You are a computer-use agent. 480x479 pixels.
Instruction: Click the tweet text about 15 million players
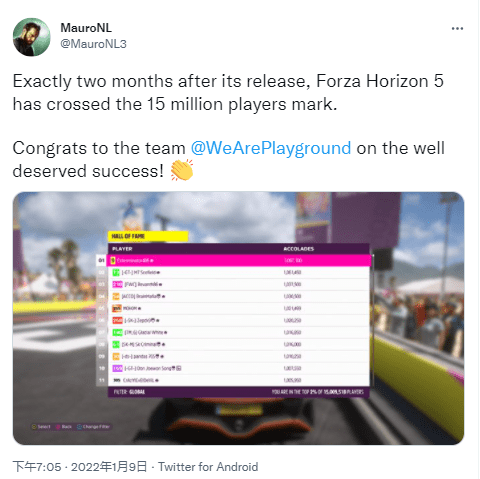(x=228, y=93)
